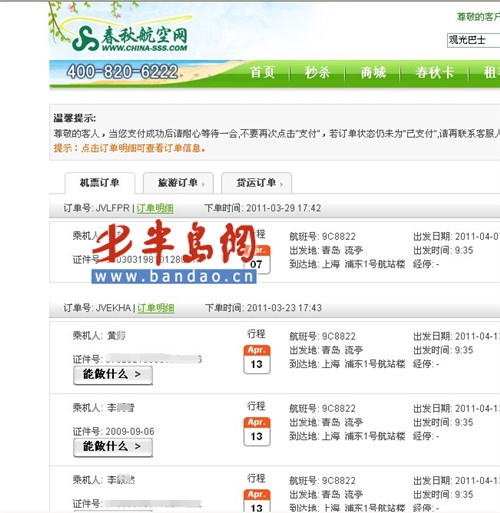
Task: Click 能做什么 button under birthdate 2009-09-06
Action: pyautogui.click(x=113, y=447)
